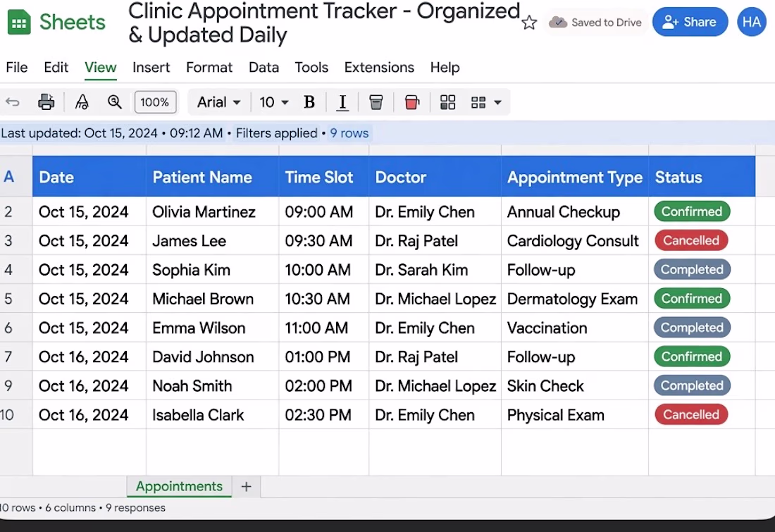
Task: Open the Extensions menu
Action: tap(379, 67)
